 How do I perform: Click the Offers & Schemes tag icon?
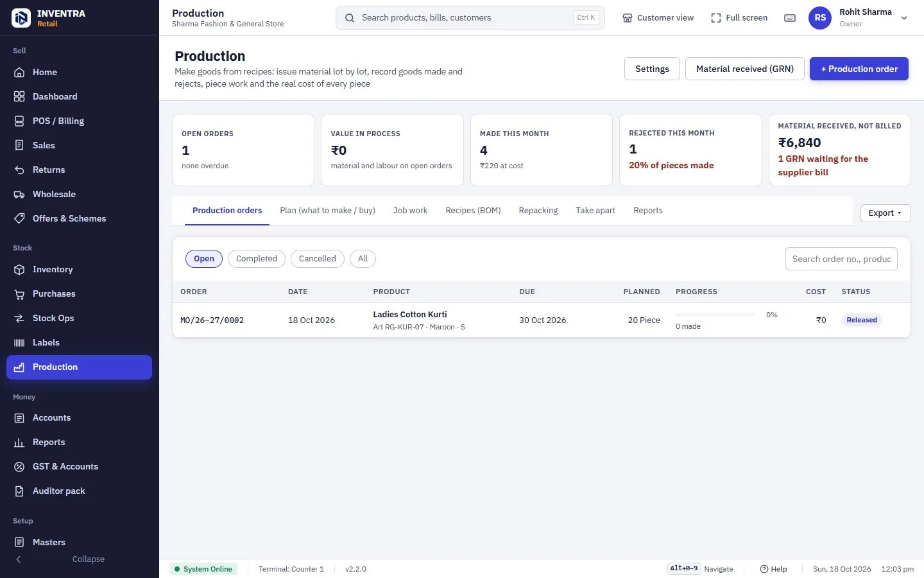(19, 218)
